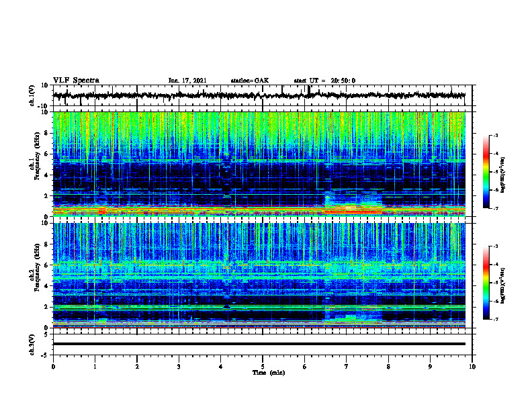Select the "start UT = 20:50:0" text
This screenshot has width=532, height=411.
tap(324, 81)
